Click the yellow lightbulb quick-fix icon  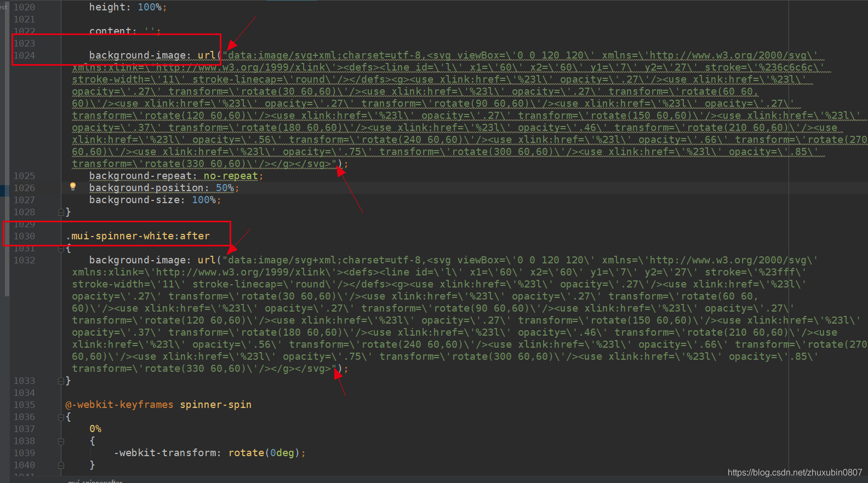(73, 187)
